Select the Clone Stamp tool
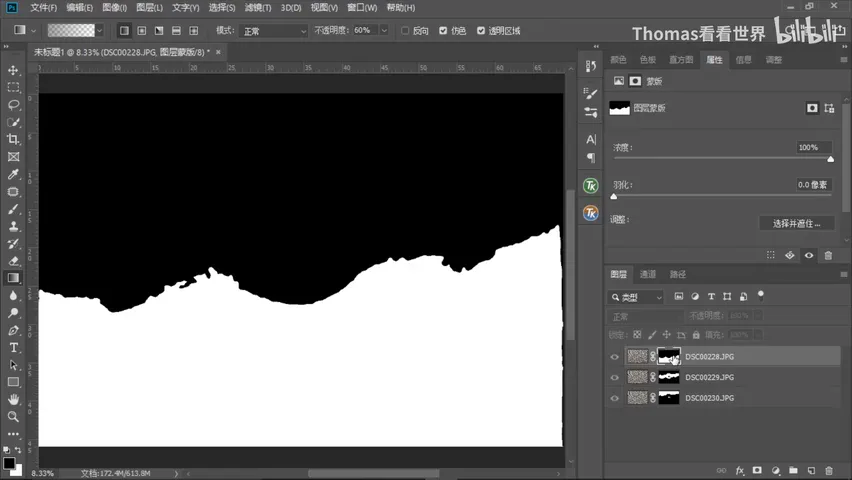This screenshot has width=852, height=480. click(14, 227)
